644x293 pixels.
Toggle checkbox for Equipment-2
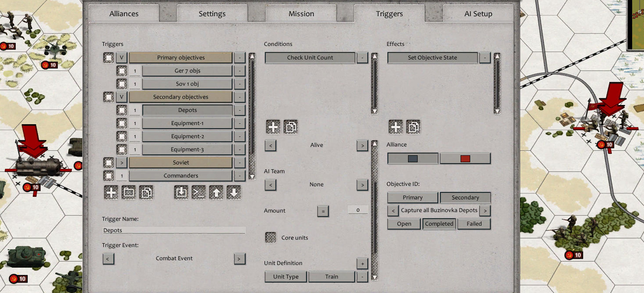click(122, 136)
